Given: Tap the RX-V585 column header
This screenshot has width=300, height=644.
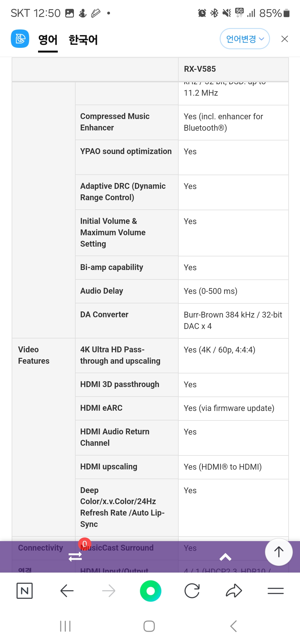Looking at the screenshot, I should (x=200, y=69).
